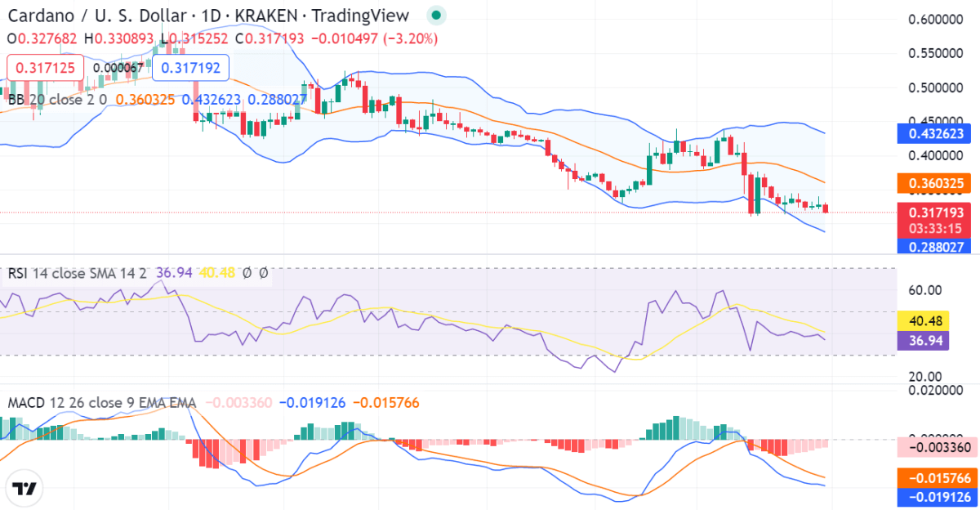The height and width of the screenshot is (510, 980).
Task: Click the 60.00 RSI scale tick
Action: click(925, 289)
